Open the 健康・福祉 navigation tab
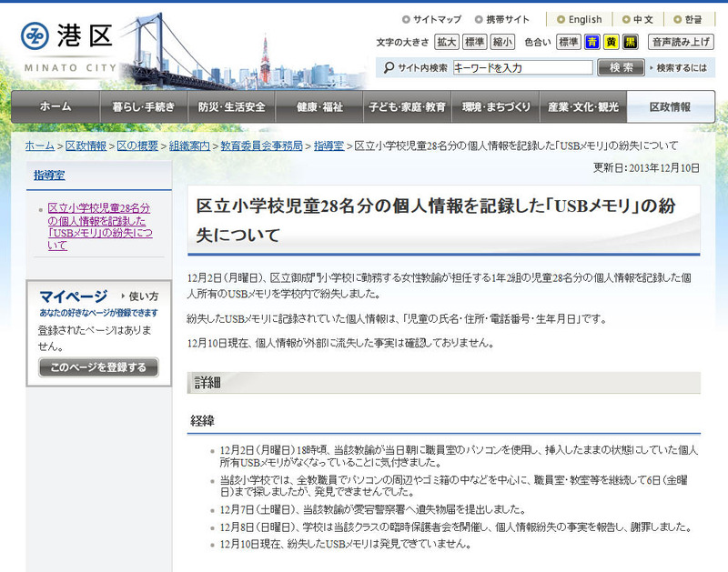Screen dimensions: 728x572 (x=319, y=107)
